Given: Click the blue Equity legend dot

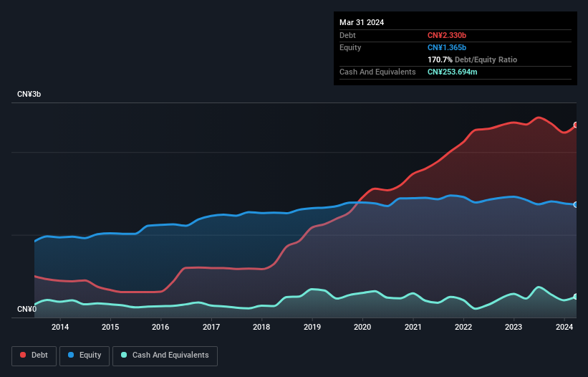Looking at the screenshot, I should (x=71, y=355).
